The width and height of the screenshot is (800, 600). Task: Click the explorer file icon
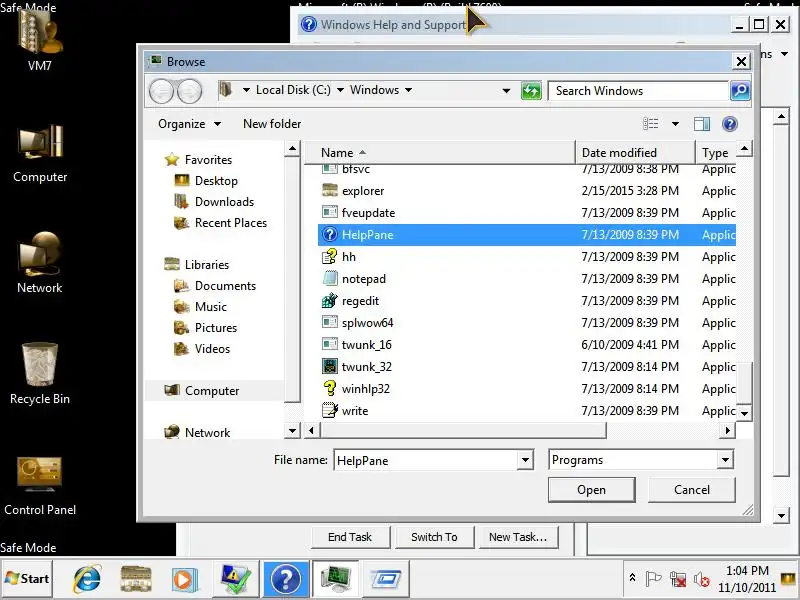pyautogui.click(x=330, y=190)
